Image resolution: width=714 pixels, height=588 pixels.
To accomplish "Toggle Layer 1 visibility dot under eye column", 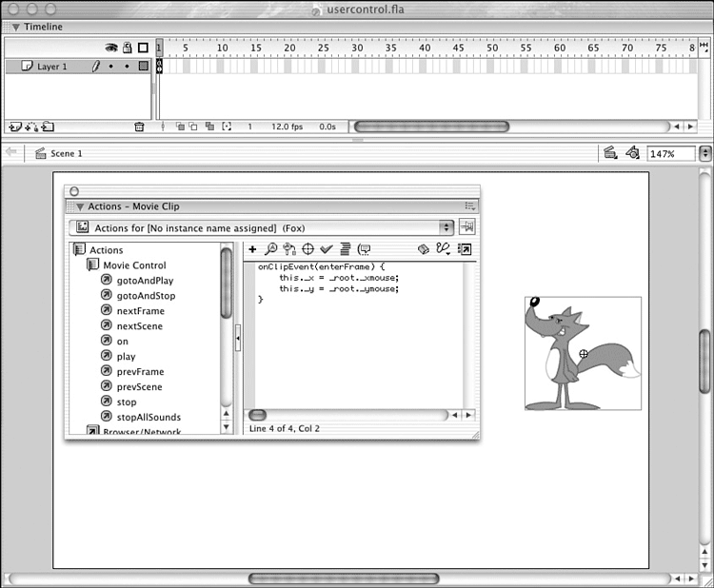I will point(111,67).
